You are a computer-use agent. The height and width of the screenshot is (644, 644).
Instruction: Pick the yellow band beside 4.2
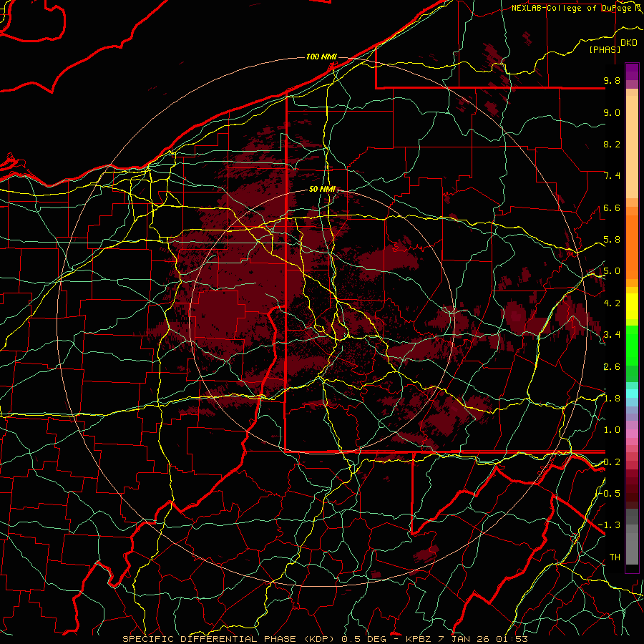pyautogui.click(x=632, y=306)
